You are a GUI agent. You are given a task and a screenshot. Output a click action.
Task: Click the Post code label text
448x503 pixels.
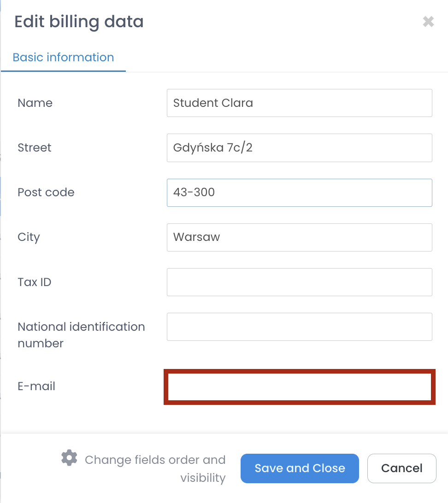(46, 193)
